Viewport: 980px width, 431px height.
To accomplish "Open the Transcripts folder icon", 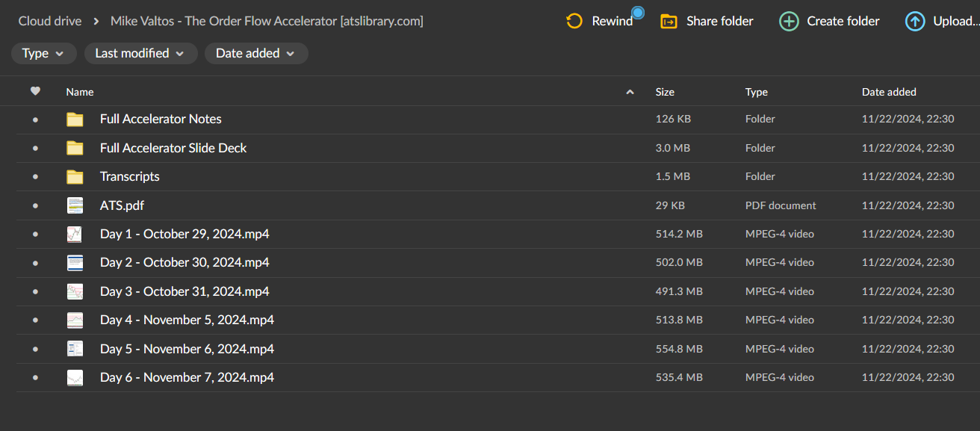I will click(75, 176).
